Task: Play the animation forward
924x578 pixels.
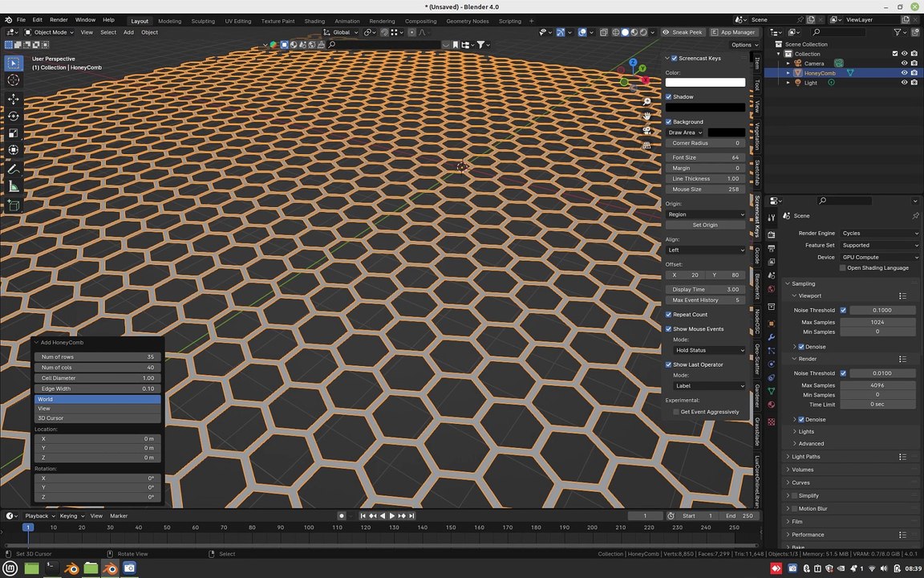Action: tap(392, 516)
